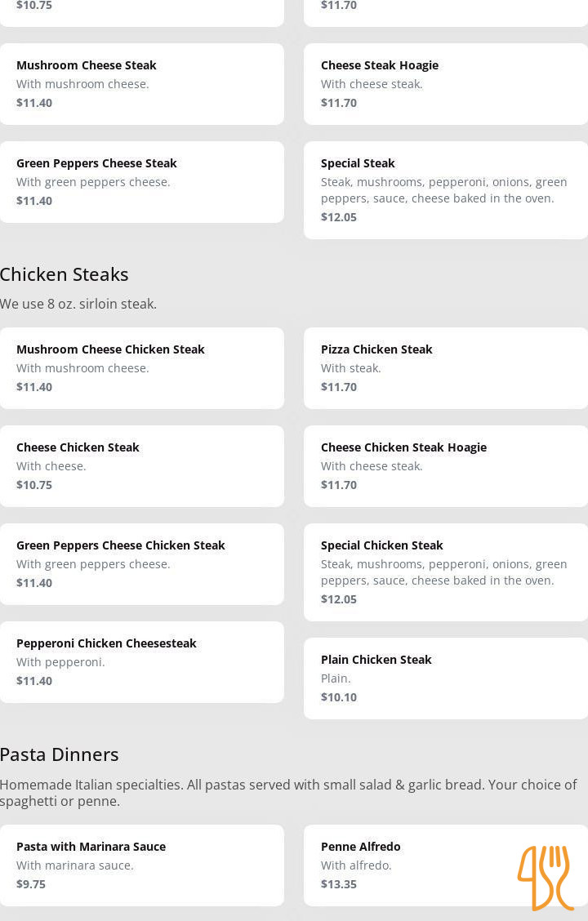Click the Special Chicken Steak description text

click(444, 572)
